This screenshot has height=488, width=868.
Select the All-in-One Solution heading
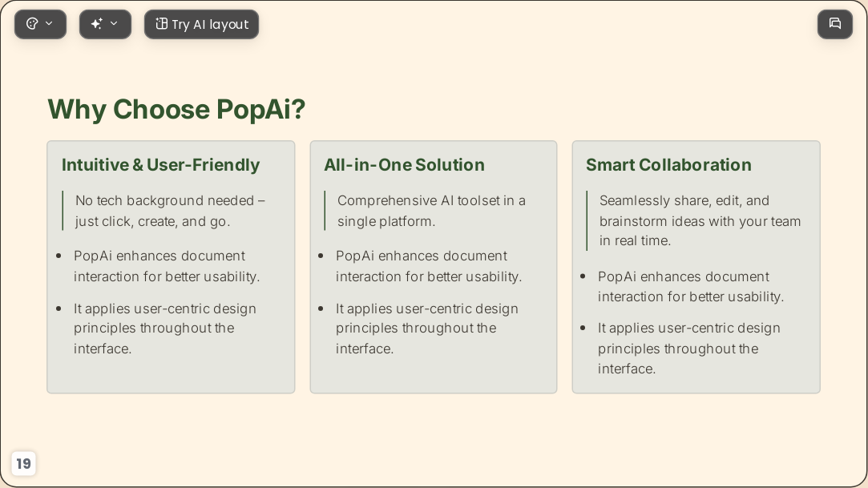click(x=404, y=165)
